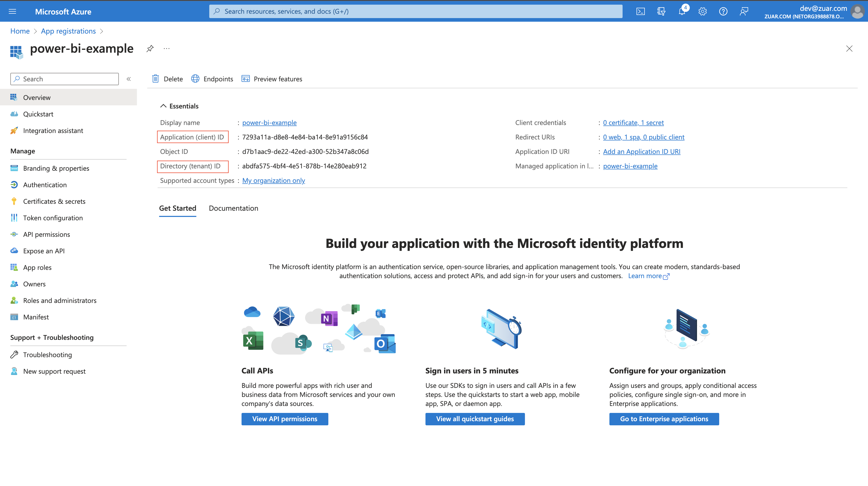Open App roles
Image resolution: width=868 pixels, height=486 pixels.
[x=68, y=267]
